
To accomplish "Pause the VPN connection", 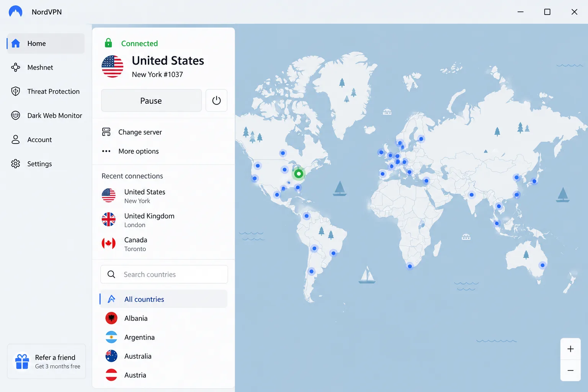I will tap(151, 101).
